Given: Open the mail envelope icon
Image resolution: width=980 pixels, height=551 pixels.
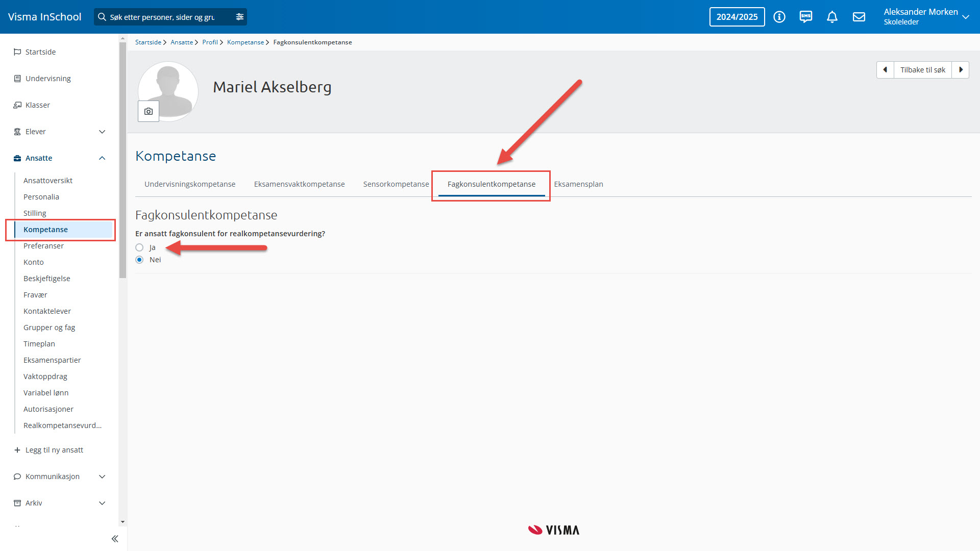Looking at the screenshot, I should click(859, 17).
